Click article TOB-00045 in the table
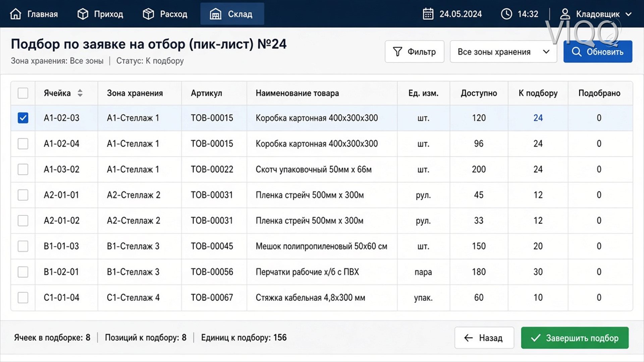Viewport: 644px width, 362px height. pos(212,246)
